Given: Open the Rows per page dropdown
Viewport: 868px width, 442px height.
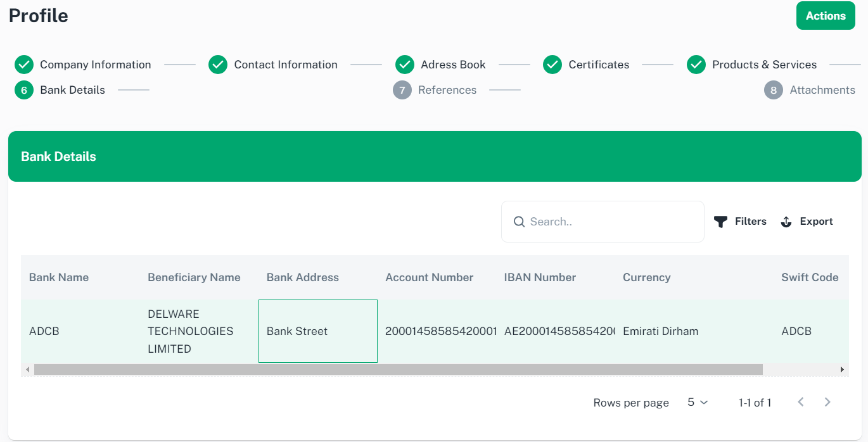Looking at the screenshot, I should (698, 402).
